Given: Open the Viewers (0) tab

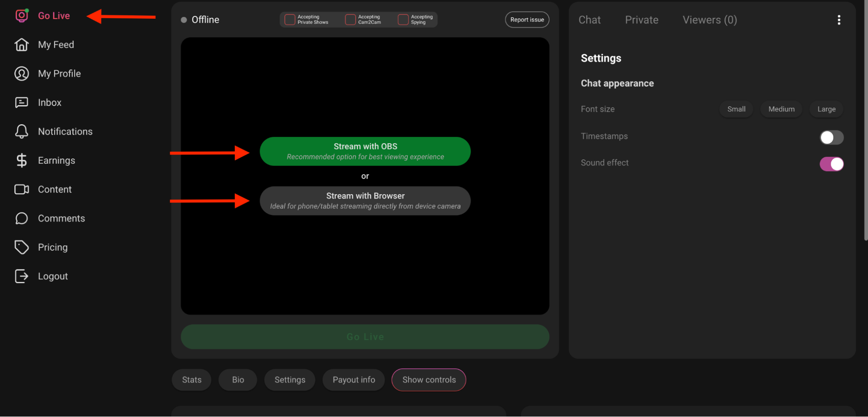Looking at the screenshot, I should (x=709, y=20).
